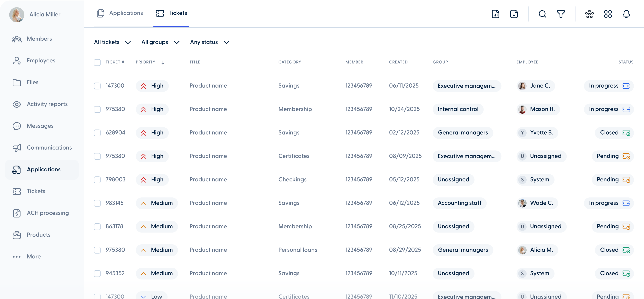This screenshot has width=644, height=299.
Task: Open the apps grid icon
Action: pyautogui.click(x=608, y=14)
